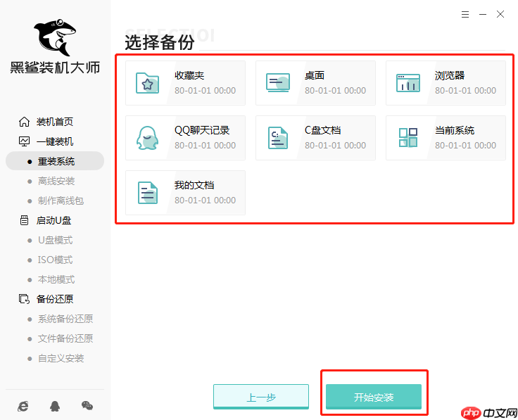Image resolution: width=518 pixels, height=420 pixels.
Task: Select the 收藏夹 label
Action: [189, 75]
